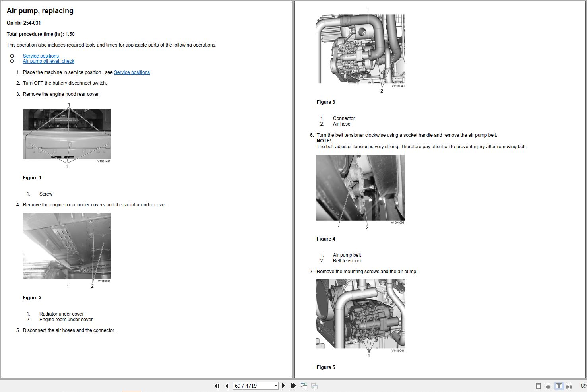Screen dimensions: 587x392
Task: Switch to single page view layout
Action: pos(538,386)
